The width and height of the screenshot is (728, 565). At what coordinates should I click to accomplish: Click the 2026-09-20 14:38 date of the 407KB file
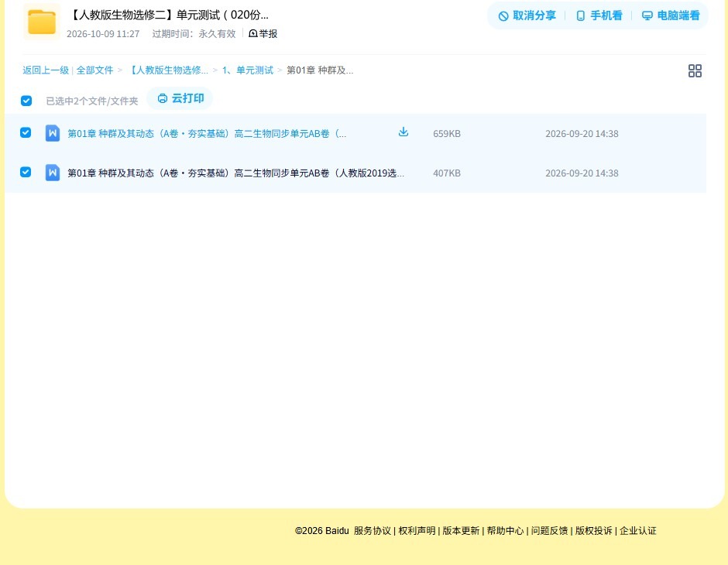point(582,173)
